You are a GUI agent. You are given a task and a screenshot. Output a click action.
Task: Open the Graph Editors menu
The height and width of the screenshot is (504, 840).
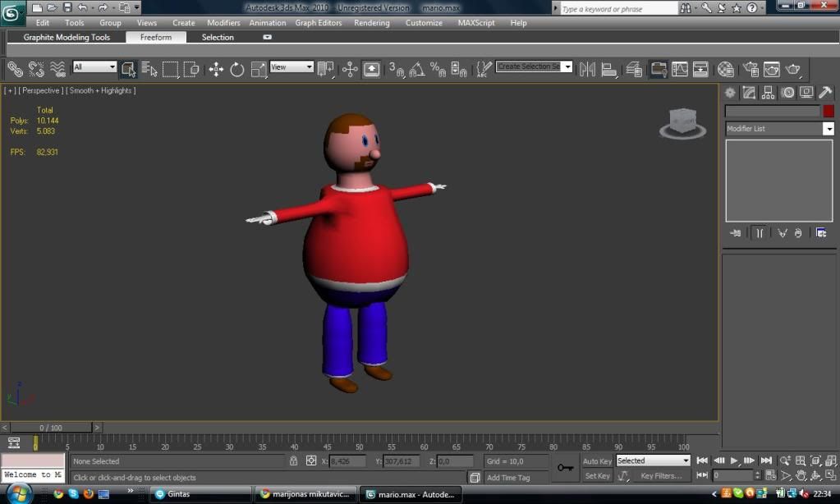319,23
